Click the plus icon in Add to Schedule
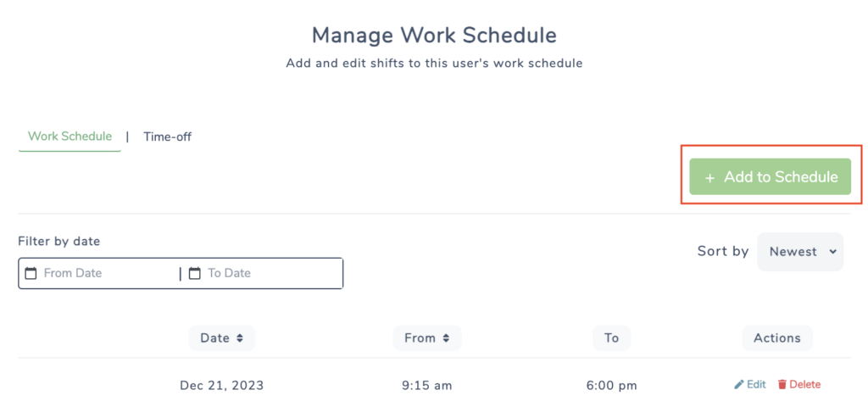This screenshot has width=868, height=407. [x=709, y=178]
